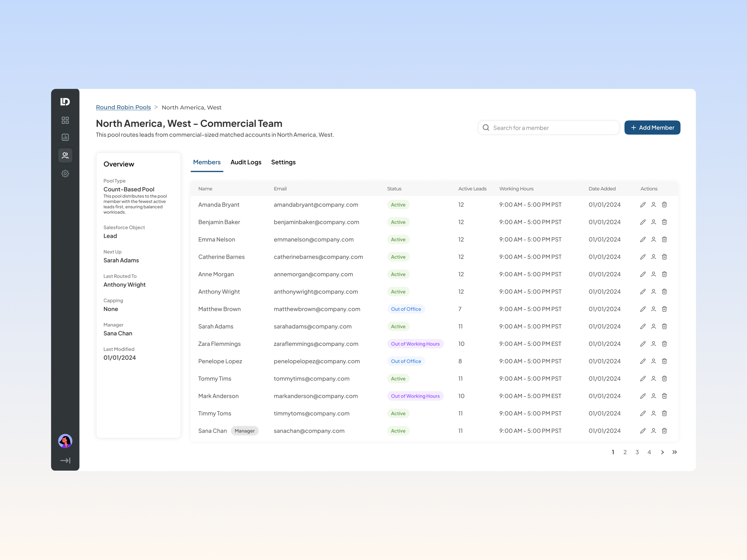Delete Benjamin Baker with trash icon
Viewport: 747px width, 560px height.
point(664,222)
